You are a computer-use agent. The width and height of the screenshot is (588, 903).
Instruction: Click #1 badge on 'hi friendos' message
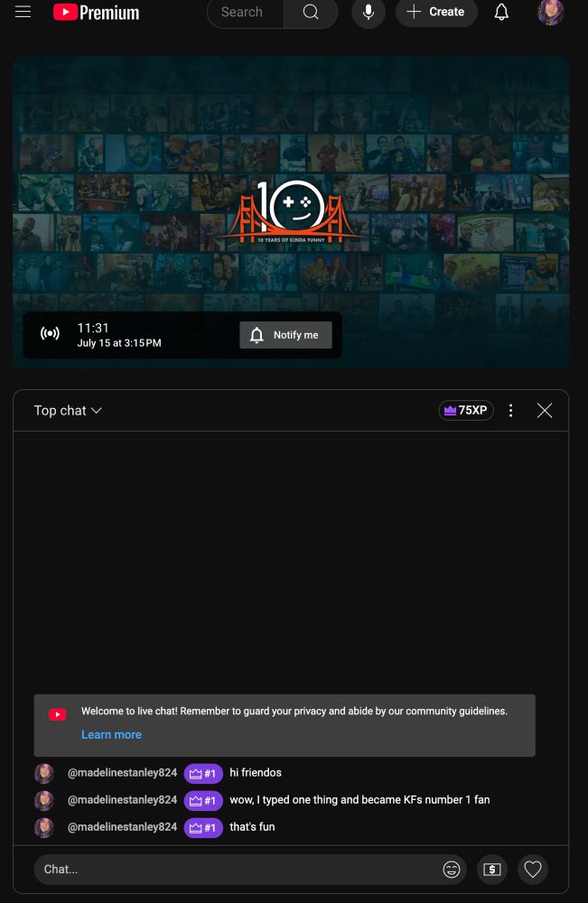click(203, 774)
